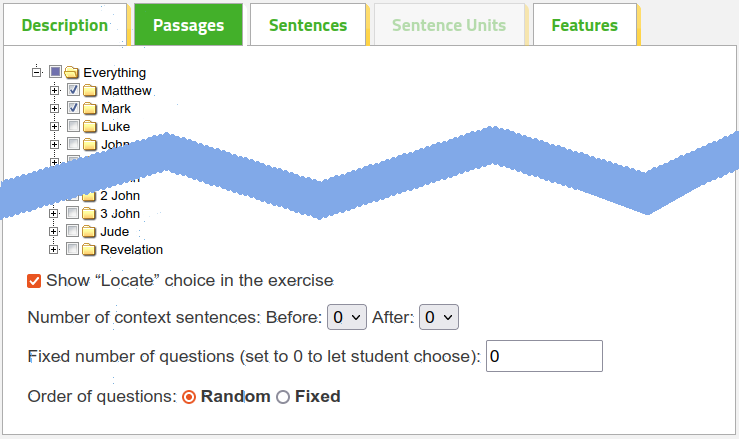Click the Jude folder icon
The height and width of the screenshot is (439, 739).
click(x=89, y=232)
